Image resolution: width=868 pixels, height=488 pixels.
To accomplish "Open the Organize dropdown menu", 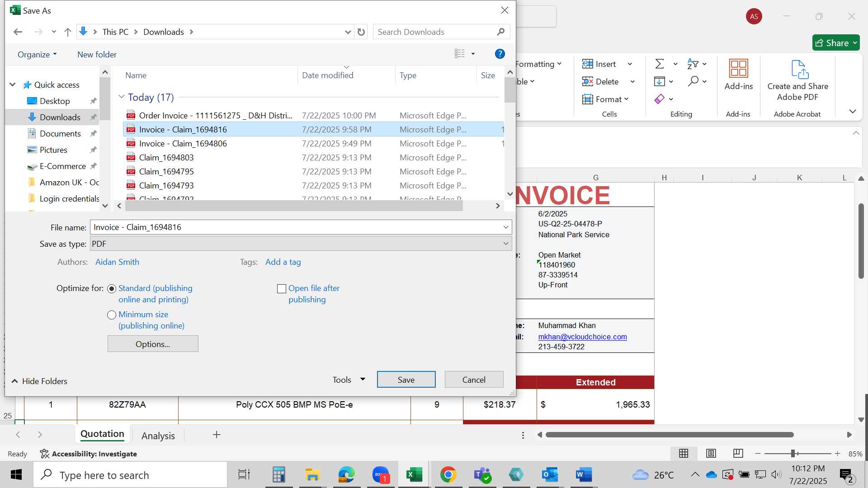I will click(x=37, y=54).
